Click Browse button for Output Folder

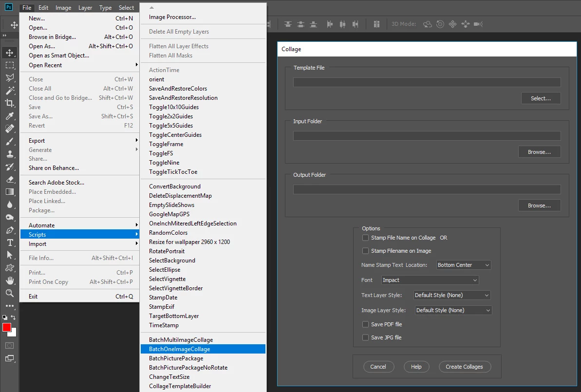point(539,205)
